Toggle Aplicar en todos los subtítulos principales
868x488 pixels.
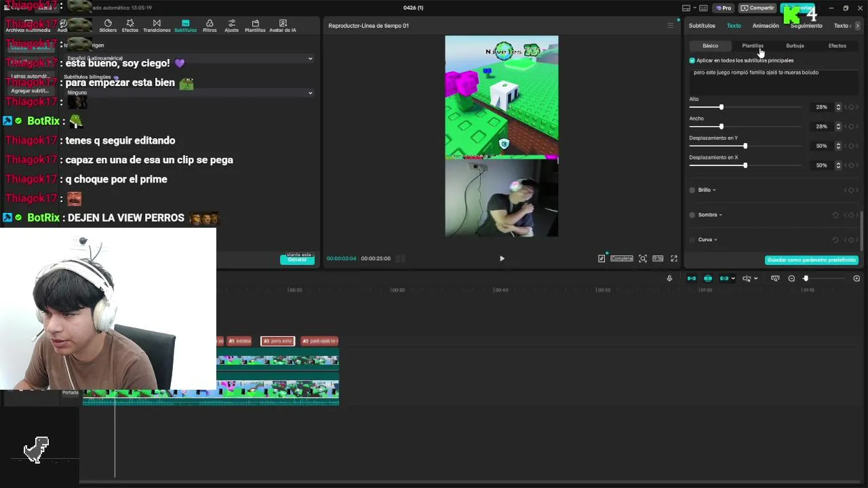[692, 60]
